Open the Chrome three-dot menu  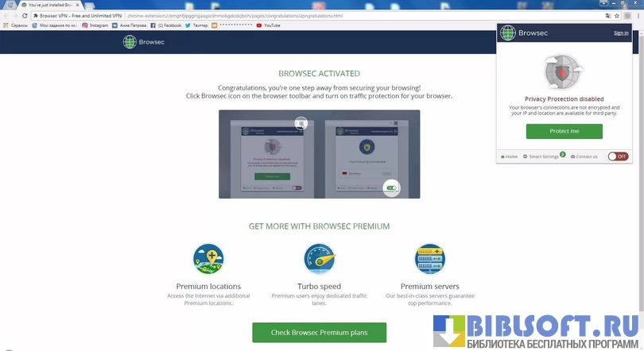(638, 15)
